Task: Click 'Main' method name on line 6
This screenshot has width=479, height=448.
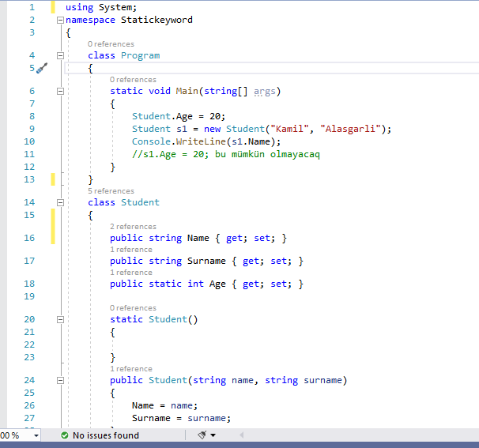Action: tap(187, 91)
